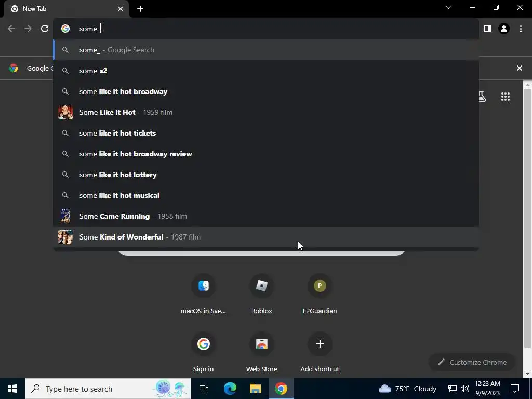Select 'some like it hot musical' suggestion
532x399 pixels.
[x=266, y=195]
